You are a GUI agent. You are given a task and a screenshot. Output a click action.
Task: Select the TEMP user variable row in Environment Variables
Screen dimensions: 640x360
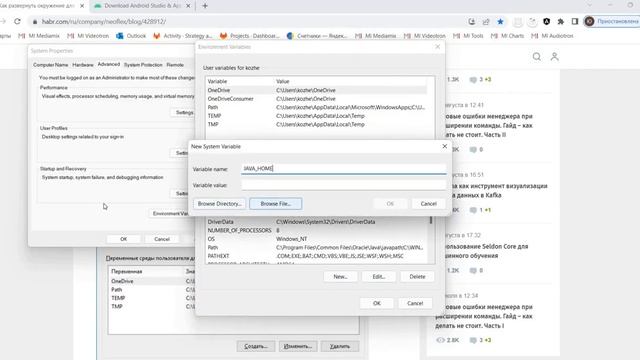tap(316, 116)
